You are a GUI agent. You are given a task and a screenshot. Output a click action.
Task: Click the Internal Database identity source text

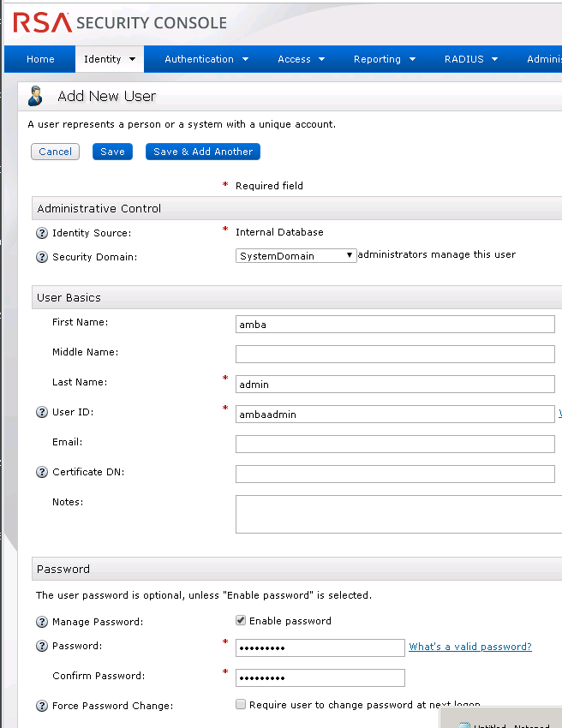(x=279, y=232)
